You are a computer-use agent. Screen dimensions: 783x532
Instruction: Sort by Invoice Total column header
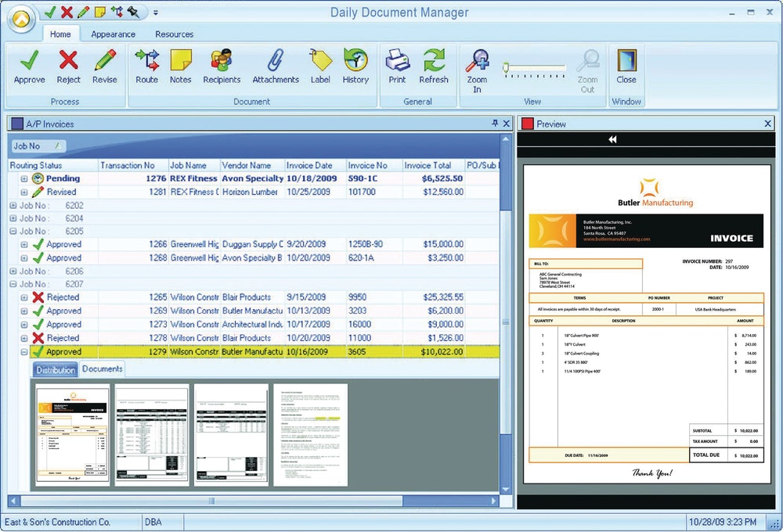[x=428, y=165]
